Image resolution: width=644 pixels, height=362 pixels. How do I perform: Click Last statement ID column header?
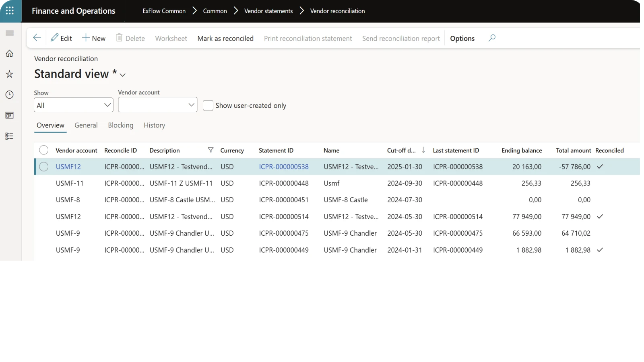point(456,150)
